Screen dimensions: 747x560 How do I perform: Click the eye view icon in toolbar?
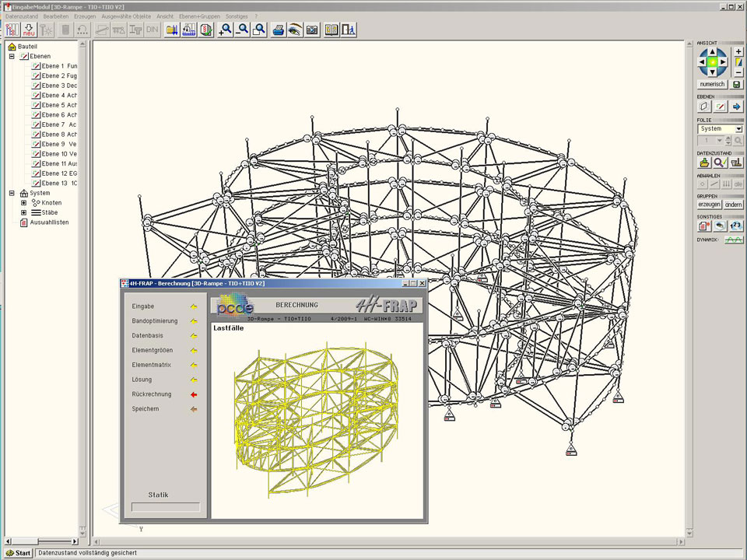(295, 30)
